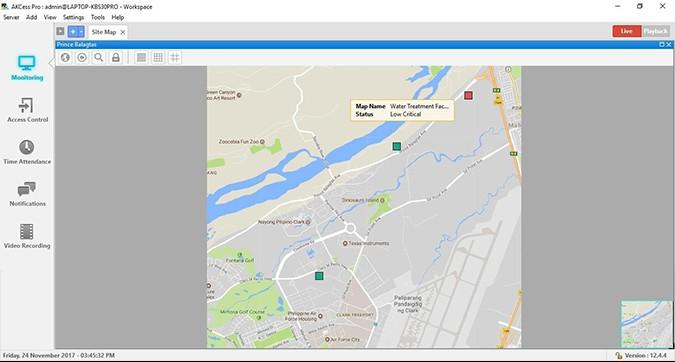Switch to Live mode
Image resolution: width=675 pixels, height=362 pixels.
point(627,31)
